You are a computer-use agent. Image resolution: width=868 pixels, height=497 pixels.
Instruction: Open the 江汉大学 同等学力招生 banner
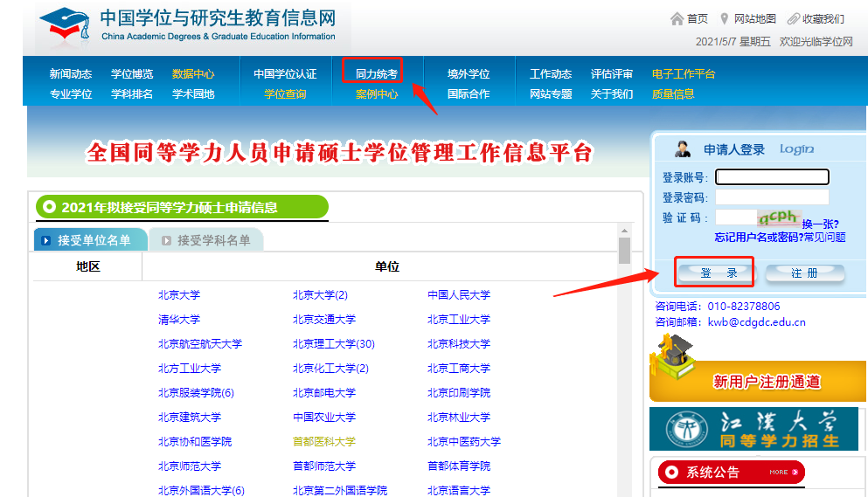[x=753, y=429]
